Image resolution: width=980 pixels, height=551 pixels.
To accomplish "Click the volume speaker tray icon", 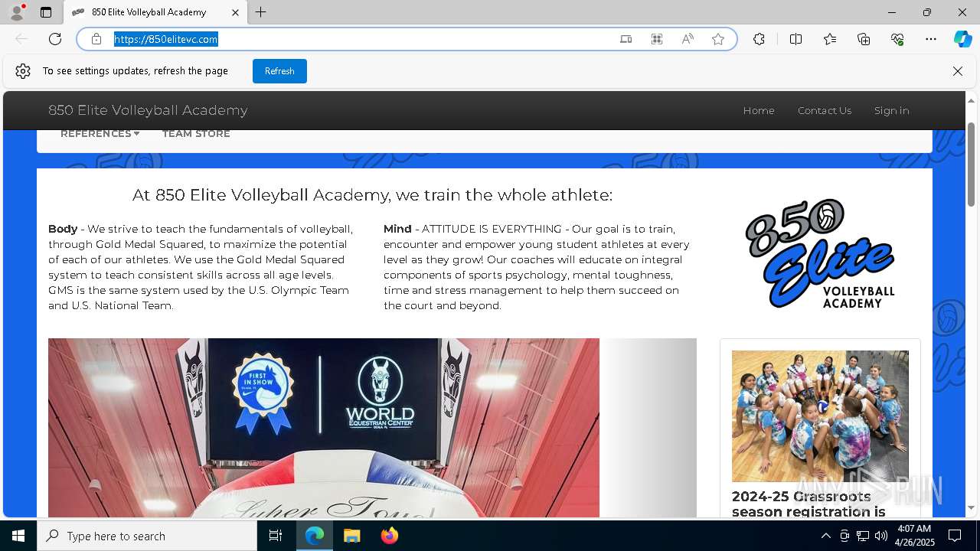I will click(881, 536).
